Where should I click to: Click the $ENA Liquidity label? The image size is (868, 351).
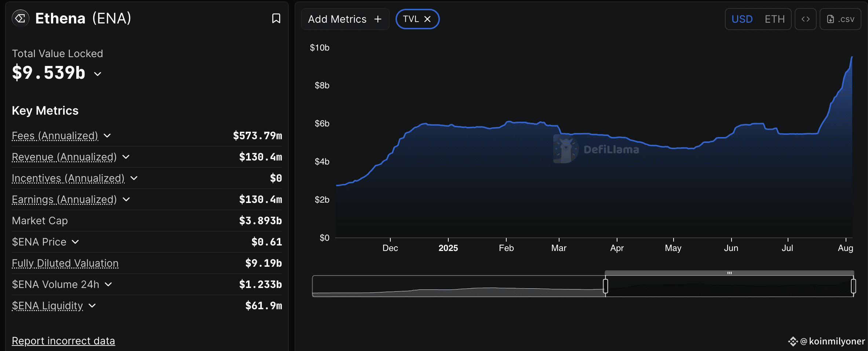tap(47, 306)
